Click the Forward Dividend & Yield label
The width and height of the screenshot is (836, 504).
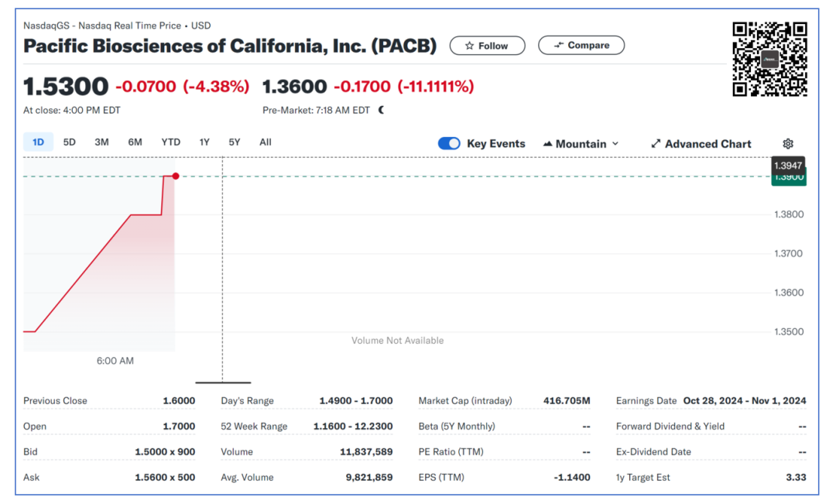pos(670,426)
